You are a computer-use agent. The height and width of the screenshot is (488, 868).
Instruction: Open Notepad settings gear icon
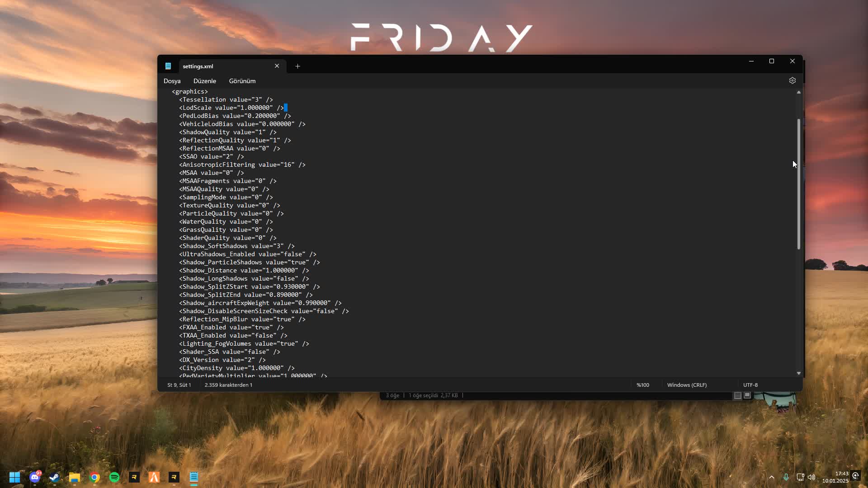792,80
